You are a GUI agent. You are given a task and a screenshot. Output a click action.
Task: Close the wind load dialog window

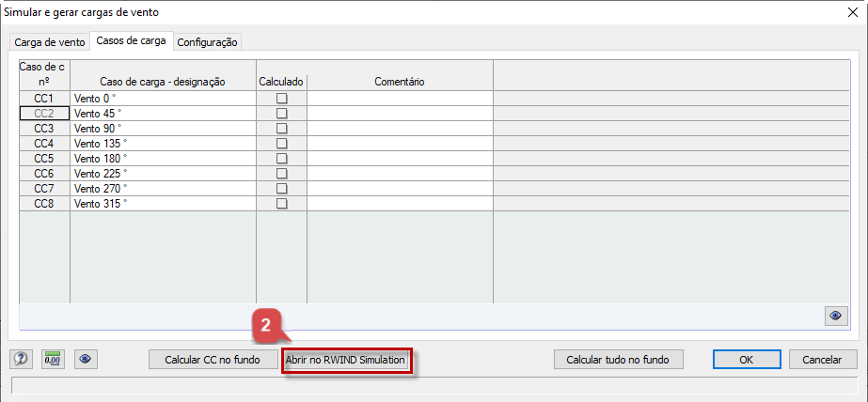(853, 13)
